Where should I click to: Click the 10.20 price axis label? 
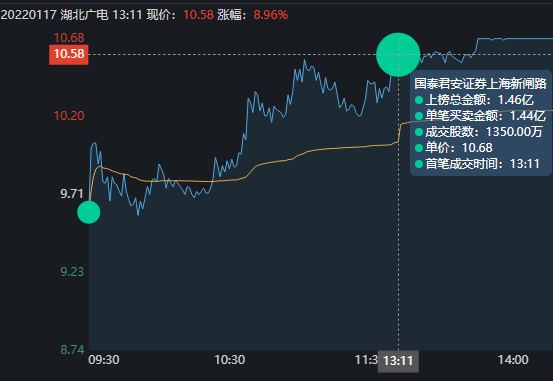(69, 116)
